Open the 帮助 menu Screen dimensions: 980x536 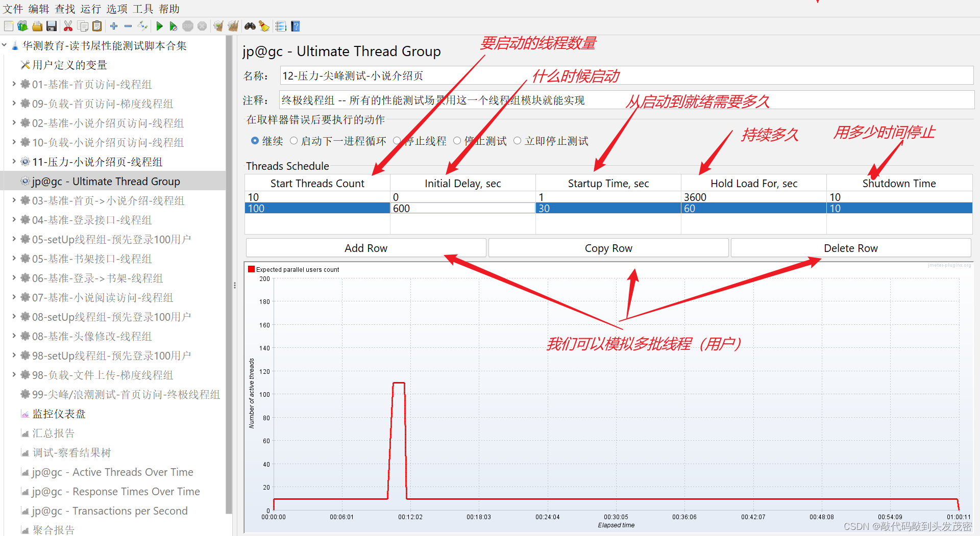point(169,9)
